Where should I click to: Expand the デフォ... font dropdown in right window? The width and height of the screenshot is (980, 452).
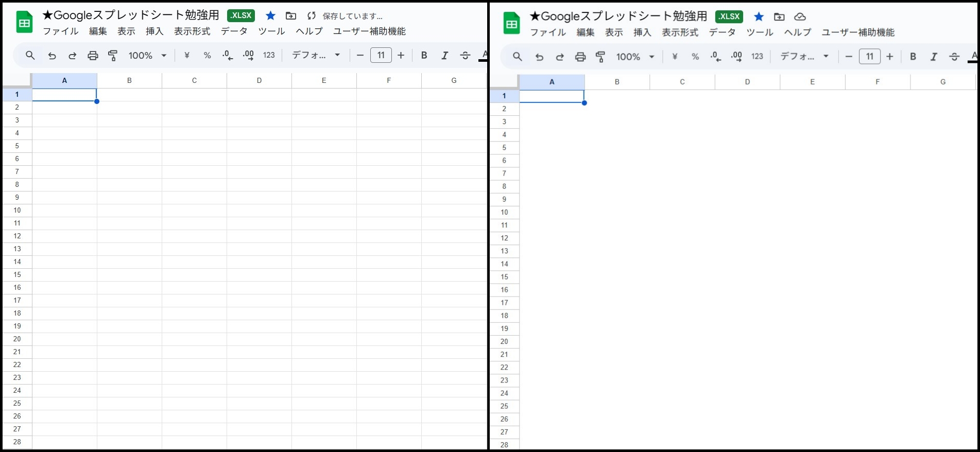804,57
